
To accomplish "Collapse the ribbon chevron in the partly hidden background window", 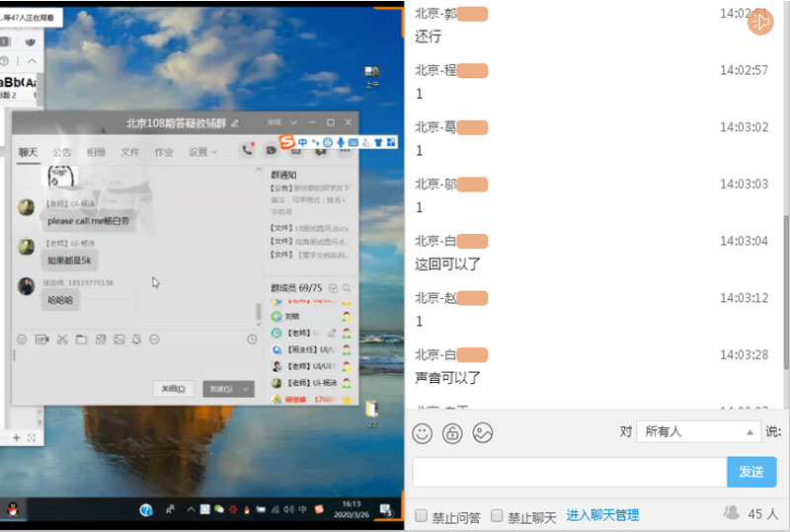I will point(32,61).
